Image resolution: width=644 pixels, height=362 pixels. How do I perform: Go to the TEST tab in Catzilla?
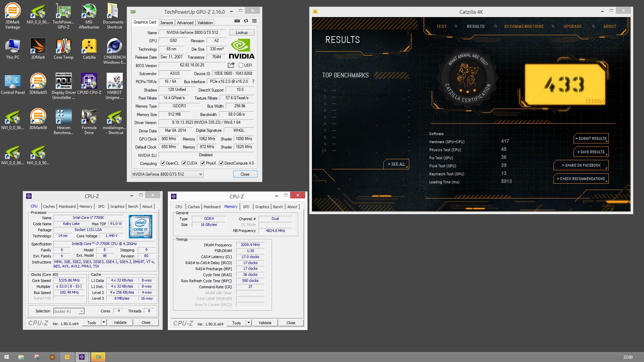[441, 26]
